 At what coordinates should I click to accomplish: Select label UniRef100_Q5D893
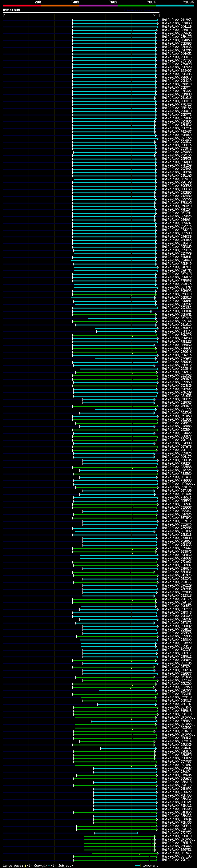177,43
